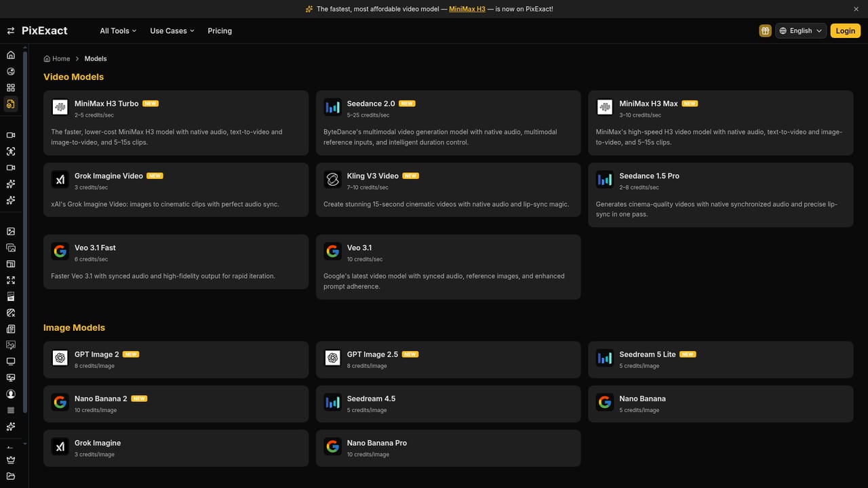The image size is (868, 488).
Task: Open the crown icon in the sidebar
Action: pos(11,460)
